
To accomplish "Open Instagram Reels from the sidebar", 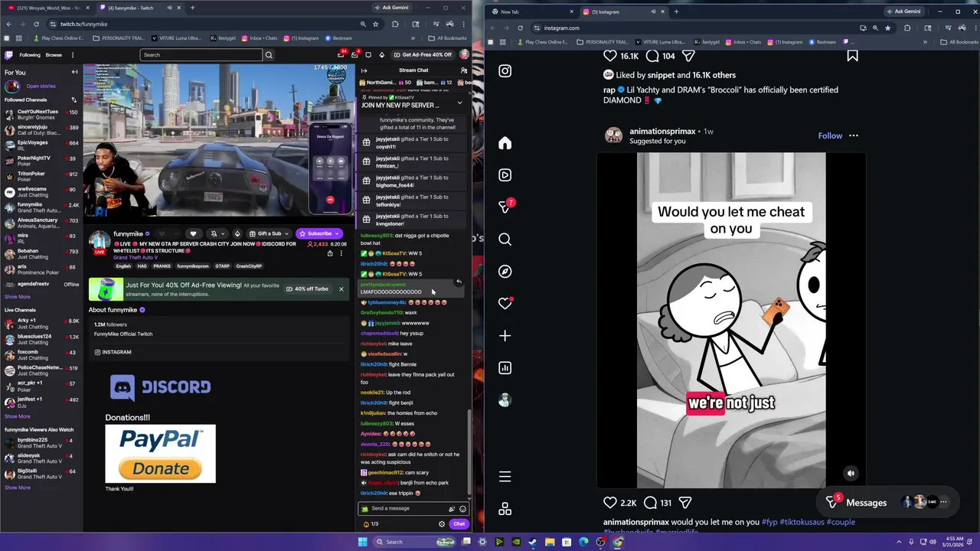I will pos(505,175).
